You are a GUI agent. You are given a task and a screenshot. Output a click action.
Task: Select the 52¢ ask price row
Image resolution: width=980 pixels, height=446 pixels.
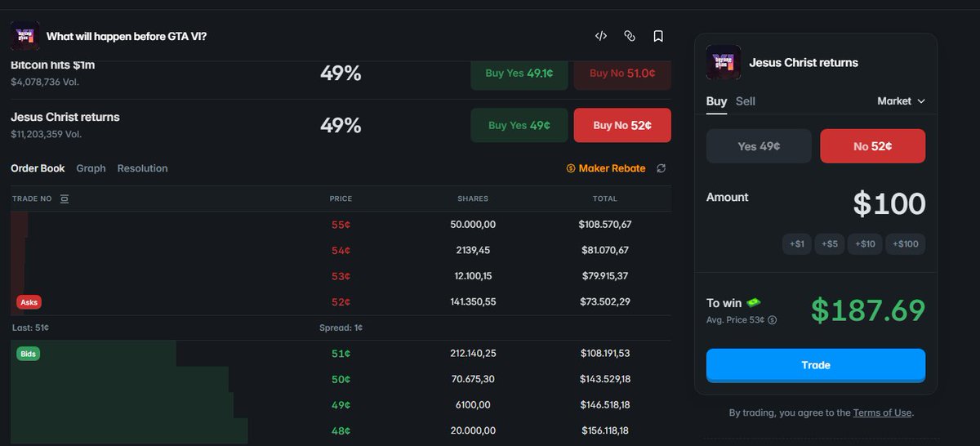click(x=341, y=301)
